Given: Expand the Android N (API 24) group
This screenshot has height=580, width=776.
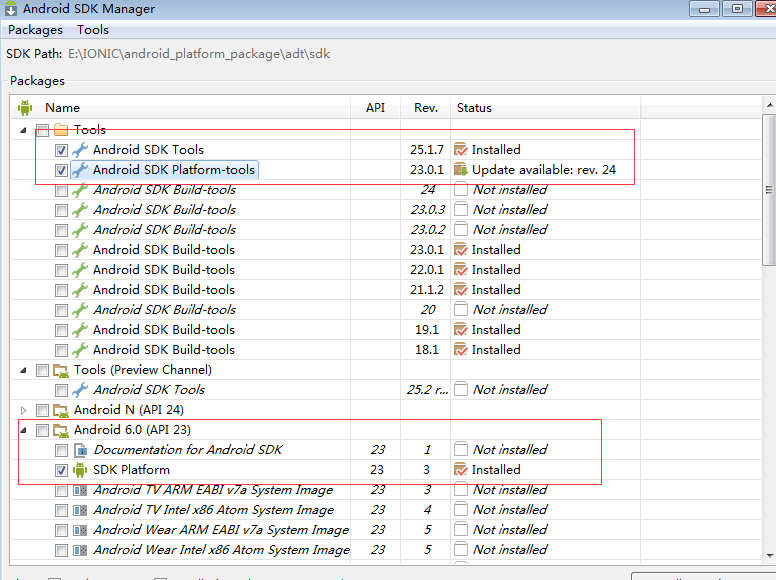Looking at the screenshot, I should [x=23, y=410].
